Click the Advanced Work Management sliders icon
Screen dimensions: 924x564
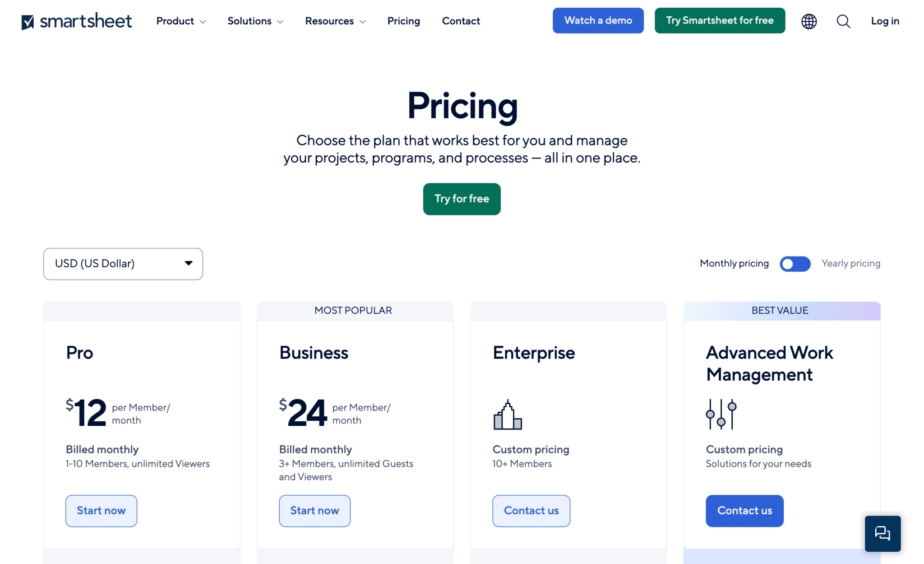pyautogui.click(x=721, y=414)
